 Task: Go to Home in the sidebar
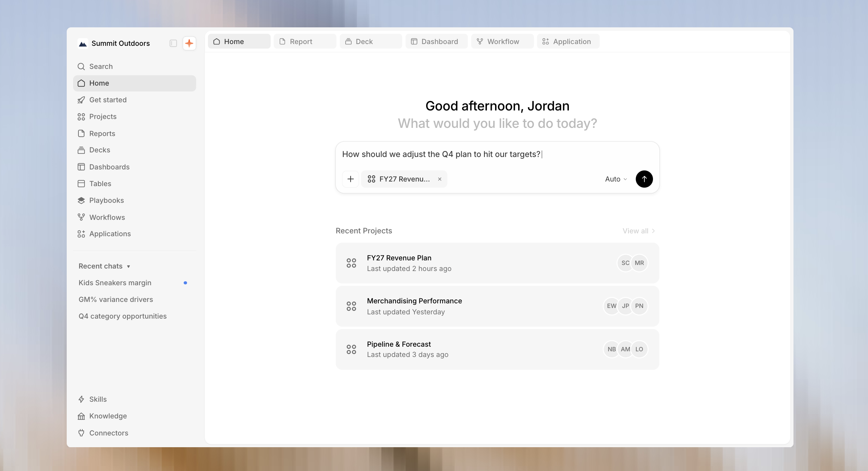[x=134, y=83]
